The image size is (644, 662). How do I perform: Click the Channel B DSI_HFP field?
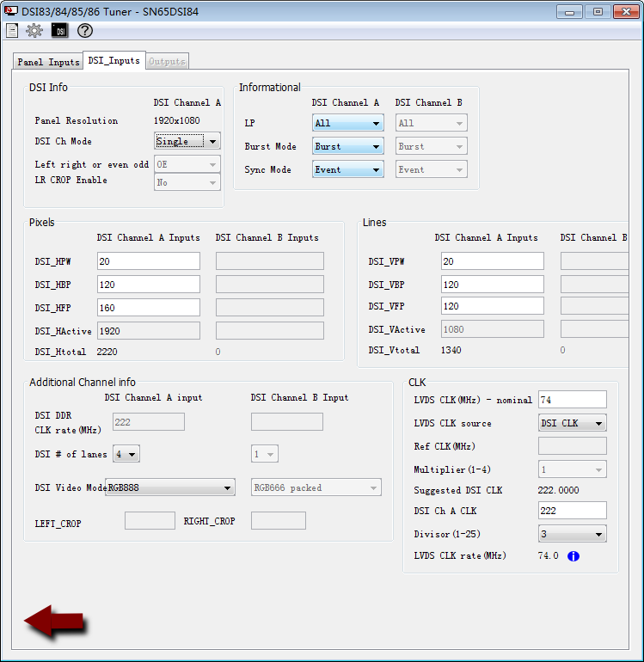pos(270,308)
